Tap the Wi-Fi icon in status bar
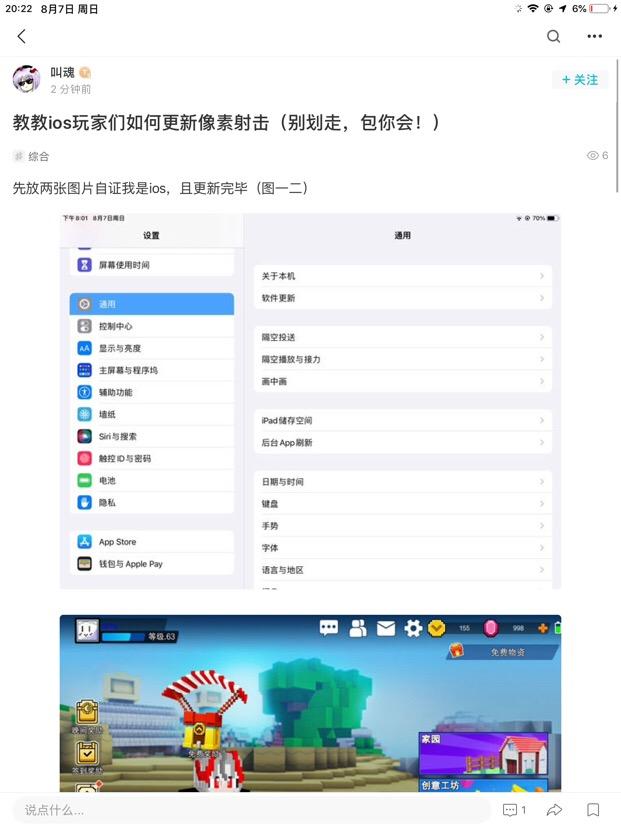The image size is (621, 828). [x=533, y=8]
